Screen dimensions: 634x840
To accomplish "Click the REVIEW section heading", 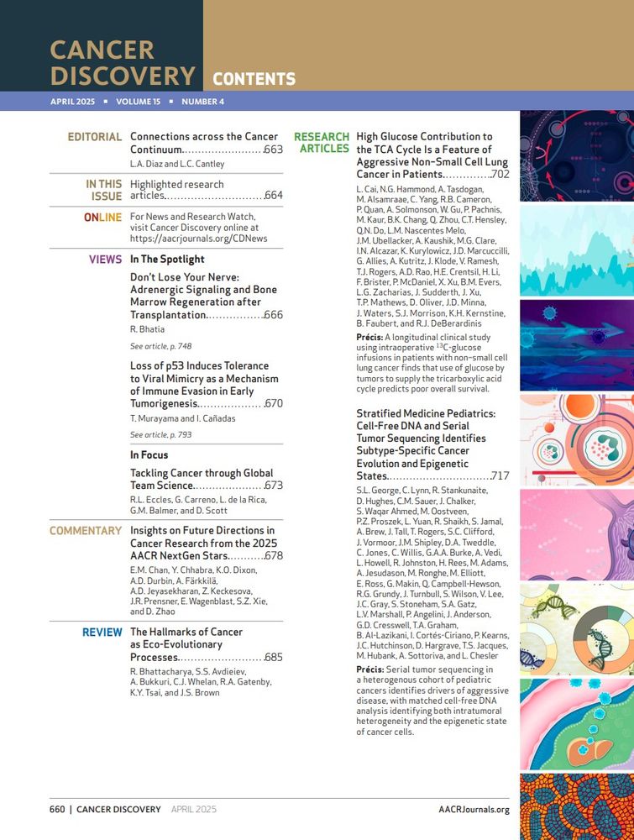I will point(102,633).
